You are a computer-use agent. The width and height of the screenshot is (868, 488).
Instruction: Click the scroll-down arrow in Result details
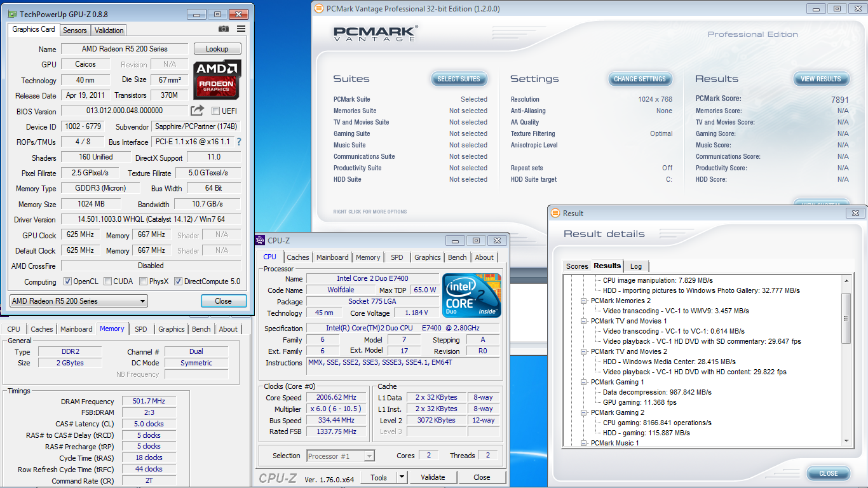click(x=846, y=440)
